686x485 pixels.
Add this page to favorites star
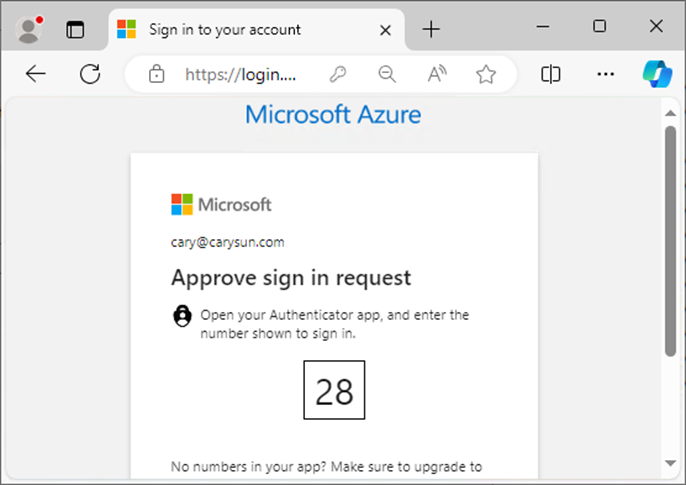coord(486,74)
